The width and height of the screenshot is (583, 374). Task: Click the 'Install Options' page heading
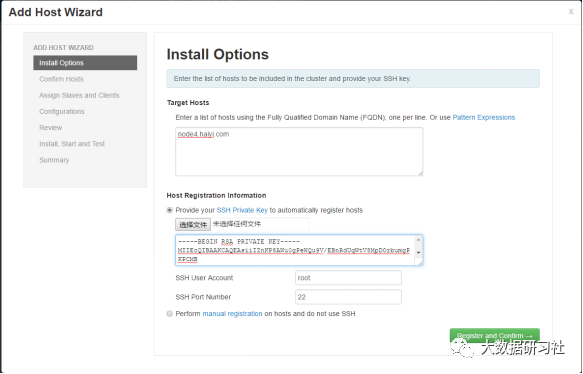pos(218,54)
